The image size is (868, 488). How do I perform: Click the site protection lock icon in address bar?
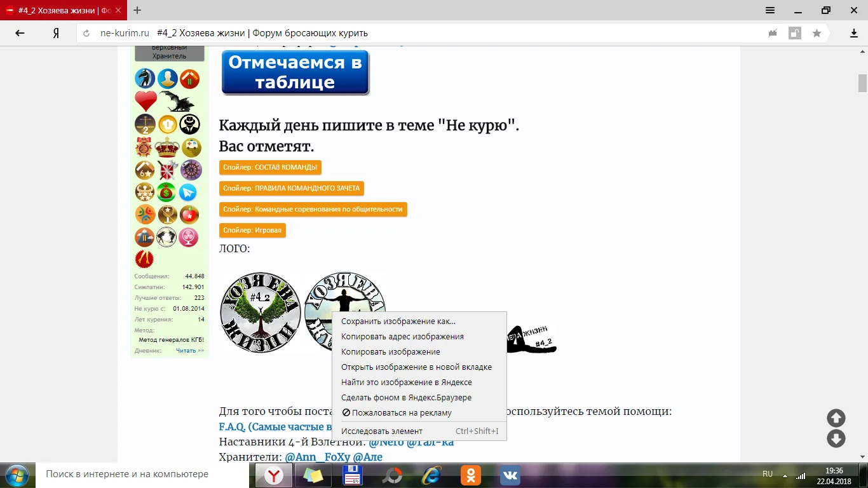795,33
